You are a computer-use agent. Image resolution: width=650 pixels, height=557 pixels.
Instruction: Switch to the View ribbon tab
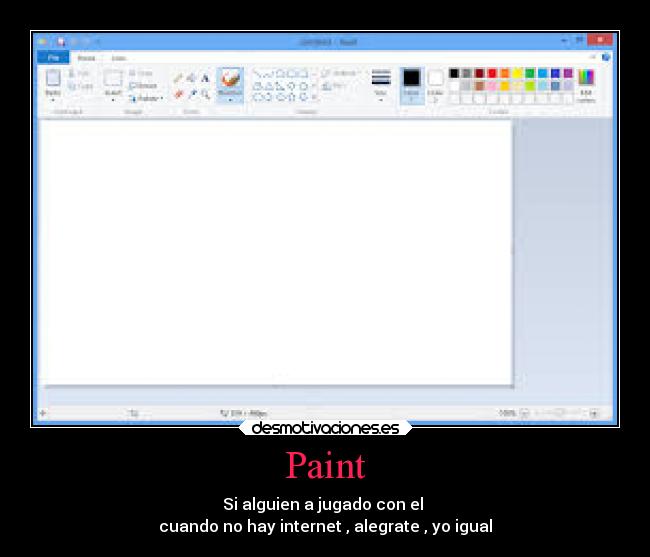[119, 58]
